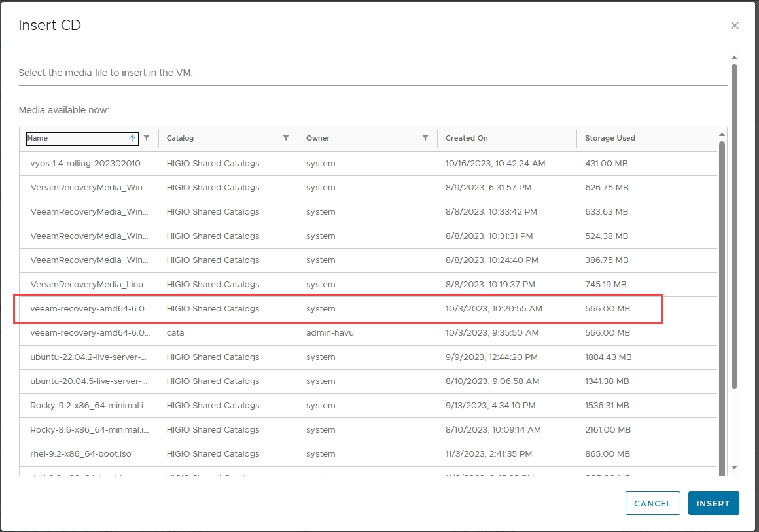This screenshot has width=759, height=532.
Task: Click the media table's scroll-up arrow
Action: click(x=722, y=134)
